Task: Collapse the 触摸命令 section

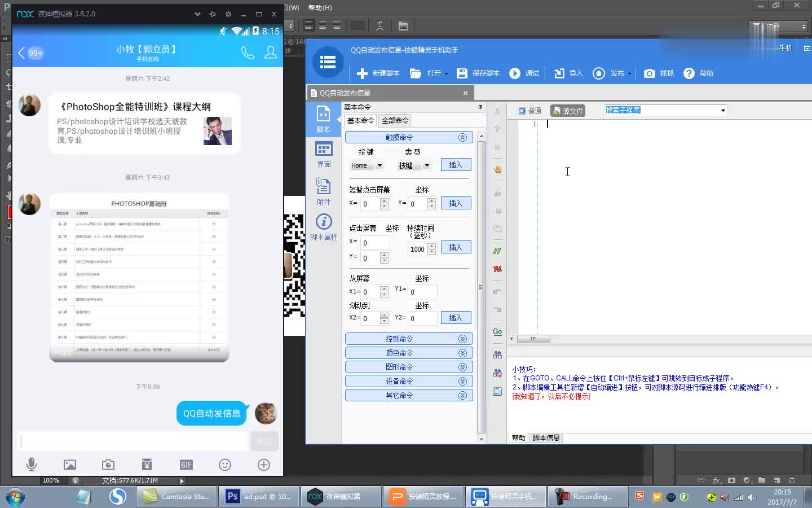Action: click(409, 137)
